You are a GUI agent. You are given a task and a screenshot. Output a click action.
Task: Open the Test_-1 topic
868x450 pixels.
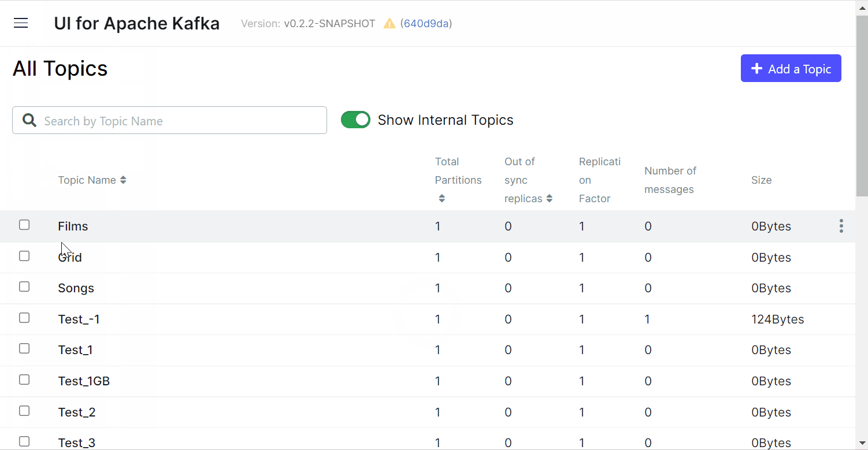click(x=79, y=319)
